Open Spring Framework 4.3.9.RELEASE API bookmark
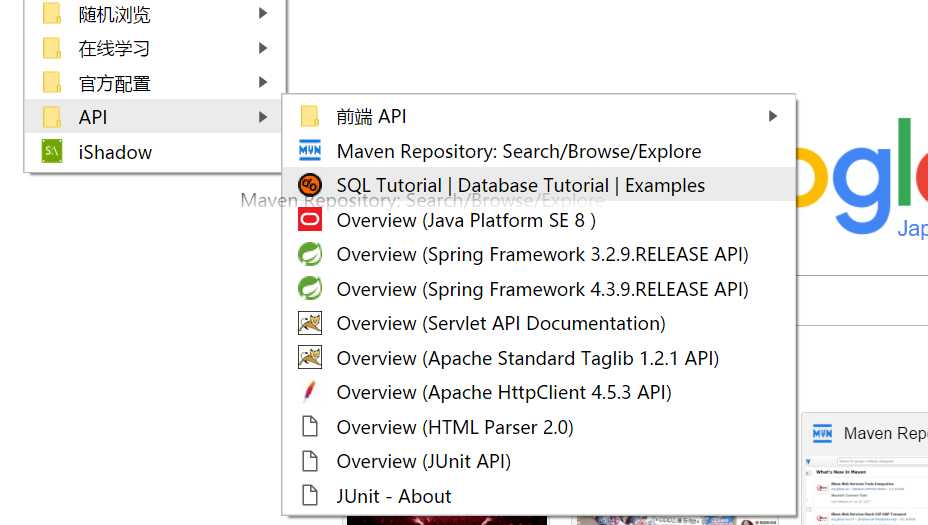928x525 pixels. [539, 289]
